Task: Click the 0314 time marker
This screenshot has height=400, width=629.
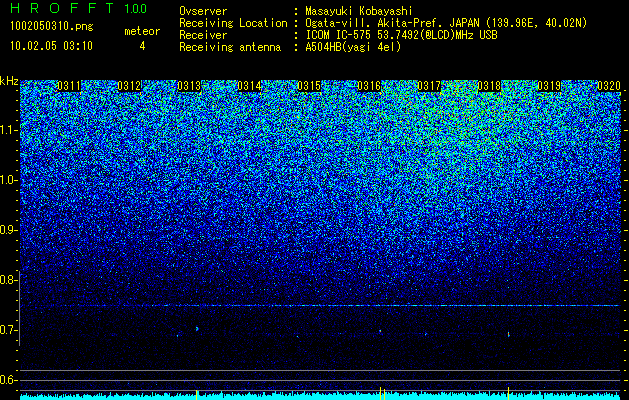Action: click(249, 86)
